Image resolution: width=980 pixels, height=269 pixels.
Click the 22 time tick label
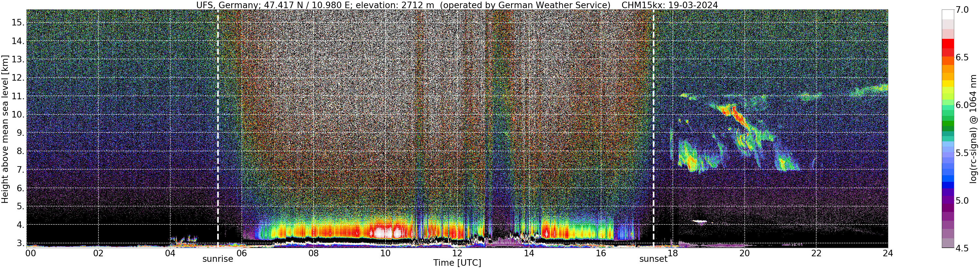tap(816, 253)
